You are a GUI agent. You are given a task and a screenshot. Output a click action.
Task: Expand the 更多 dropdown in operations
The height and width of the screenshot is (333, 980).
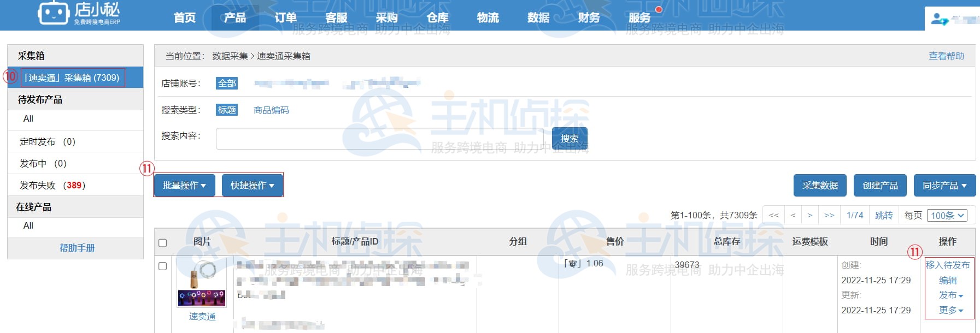pyautogui.click(x=951, y=310)
